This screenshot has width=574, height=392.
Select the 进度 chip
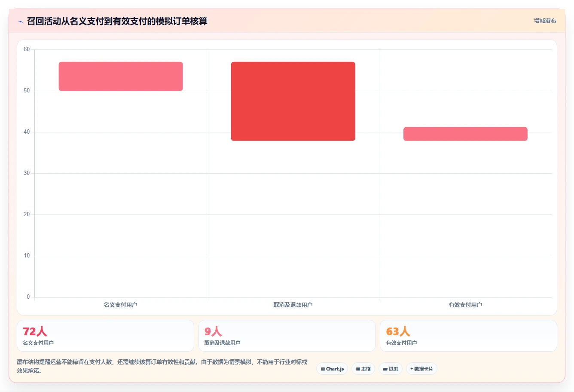pos(390,369)
